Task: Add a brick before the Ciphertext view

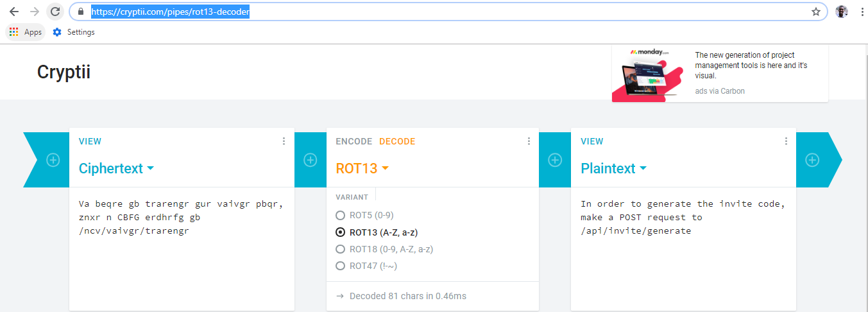Action: coord(53,160)
